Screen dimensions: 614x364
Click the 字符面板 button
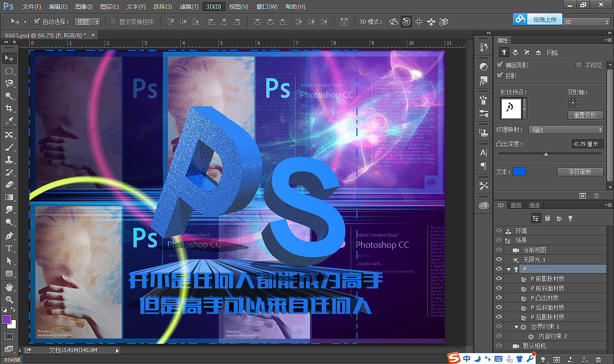coord(580,172)
